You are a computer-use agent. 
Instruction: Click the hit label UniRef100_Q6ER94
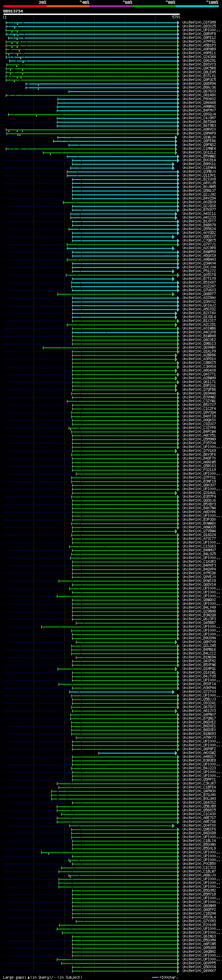pyautogui.click(x=199, y=84)
